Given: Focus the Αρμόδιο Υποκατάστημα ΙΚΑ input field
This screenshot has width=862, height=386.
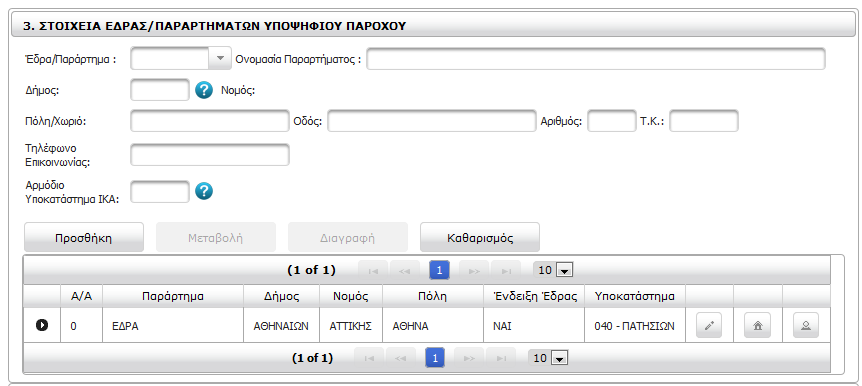Looking at the screenshot, I should pos(160,191).
